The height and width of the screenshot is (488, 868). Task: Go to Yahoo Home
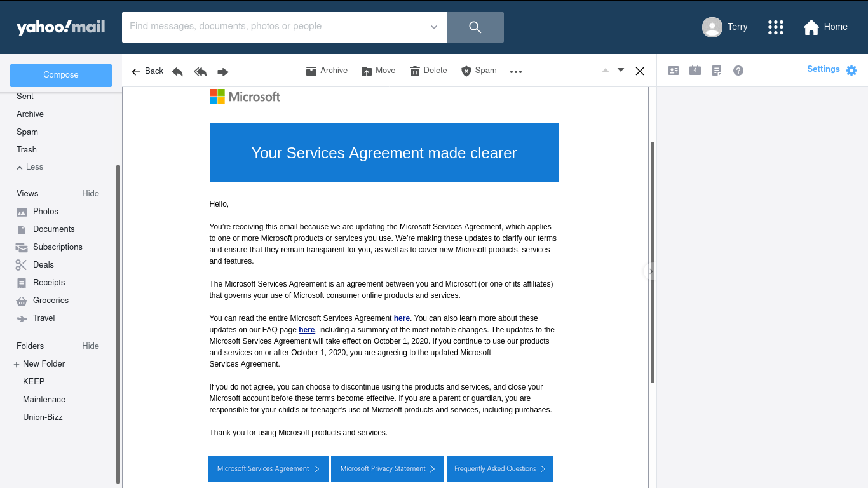tap(825, 27)
